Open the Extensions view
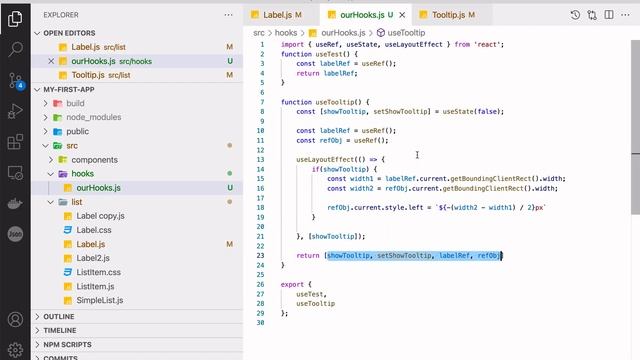Screen dimensions: 640x360 (15, 142)
